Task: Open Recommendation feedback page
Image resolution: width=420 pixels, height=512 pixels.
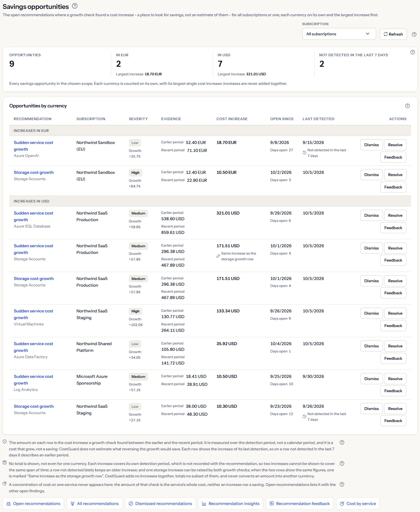Action: (300, 503)
